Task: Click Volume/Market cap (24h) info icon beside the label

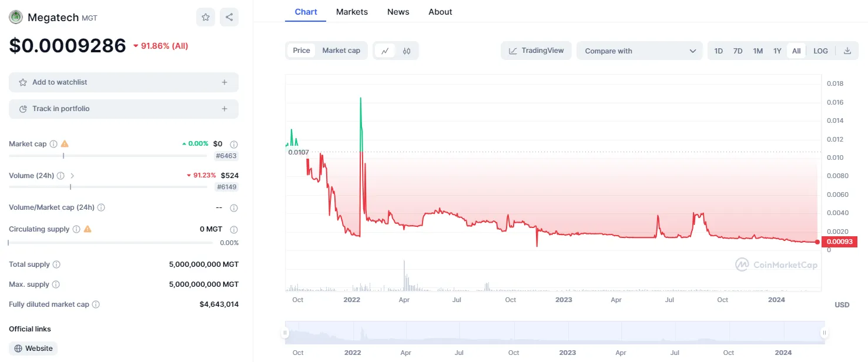Action: (x=101, y=207)
